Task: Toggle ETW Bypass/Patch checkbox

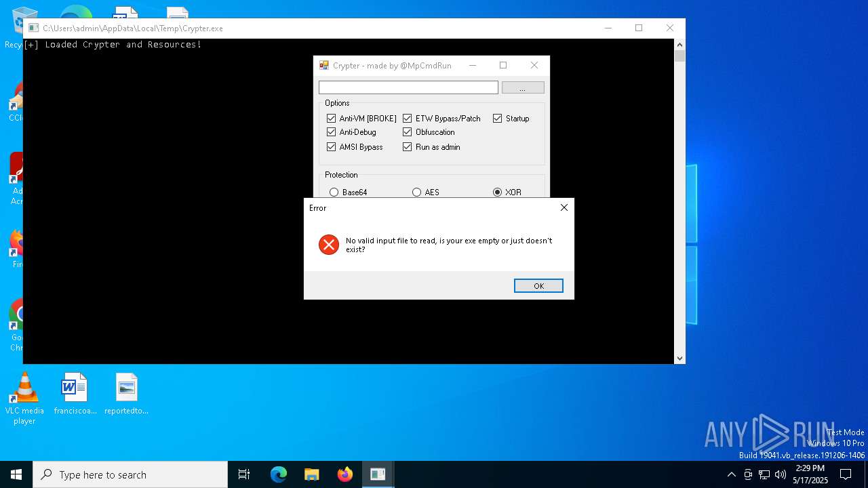Action: 408,119
